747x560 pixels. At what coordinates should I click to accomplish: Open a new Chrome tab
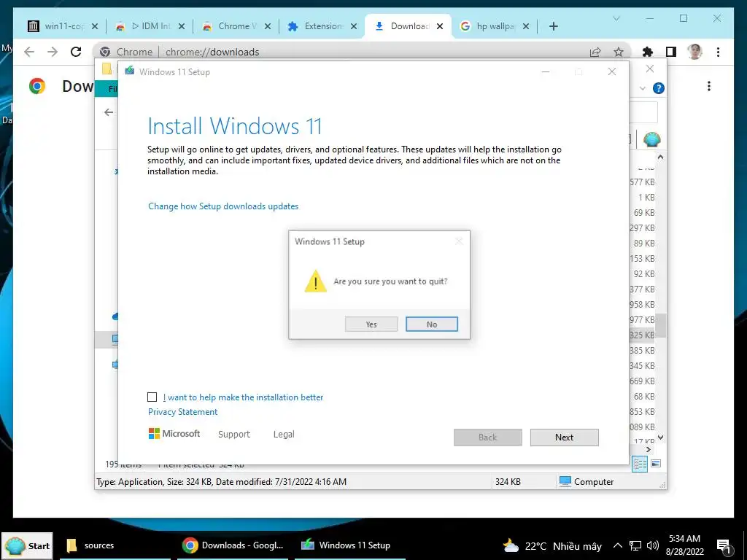pos(553,26)
